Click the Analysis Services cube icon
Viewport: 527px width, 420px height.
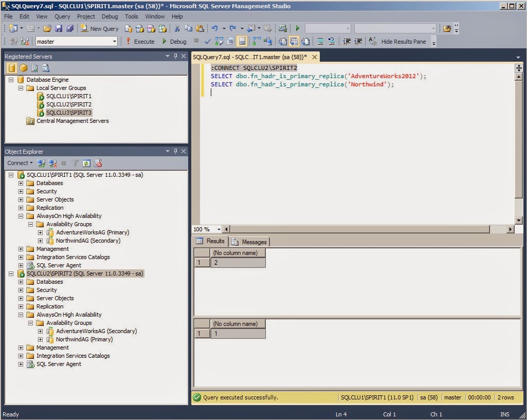point(23,68)
